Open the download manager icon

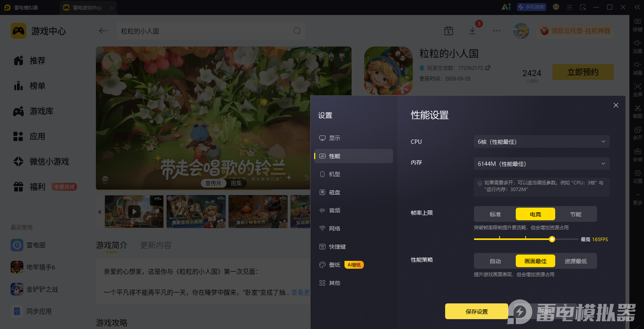[x=472, y=31]
